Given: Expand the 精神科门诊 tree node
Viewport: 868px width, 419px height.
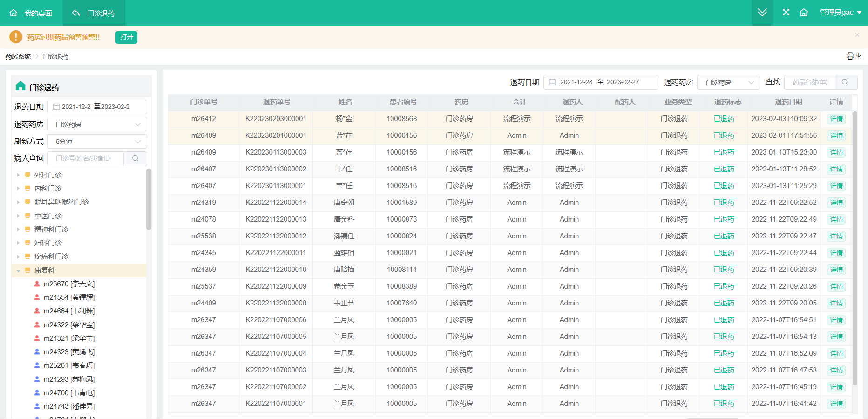Looking at the screenshot, I should click(18, 230).
